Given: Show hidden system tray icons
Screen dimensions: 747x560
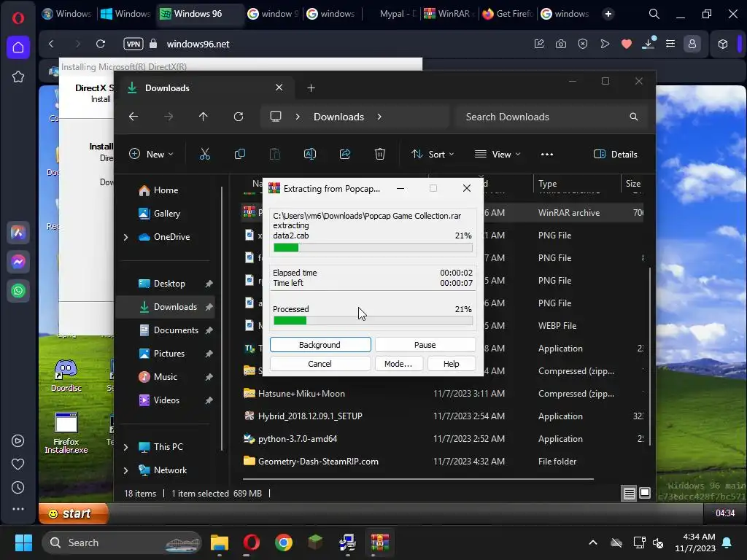Looking at the screenshot, I should click(x=593, y=542).
